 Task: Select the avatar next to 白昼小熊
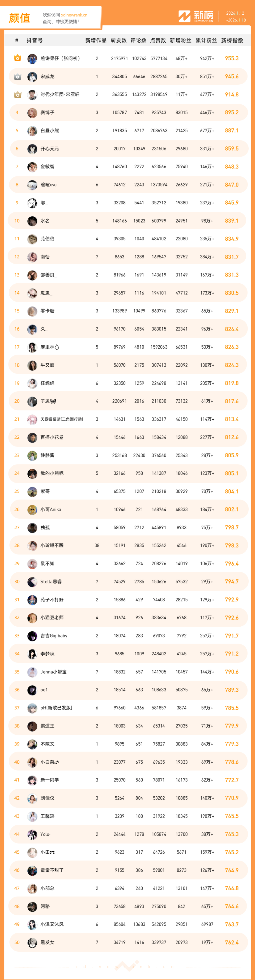tap(32, 131)
